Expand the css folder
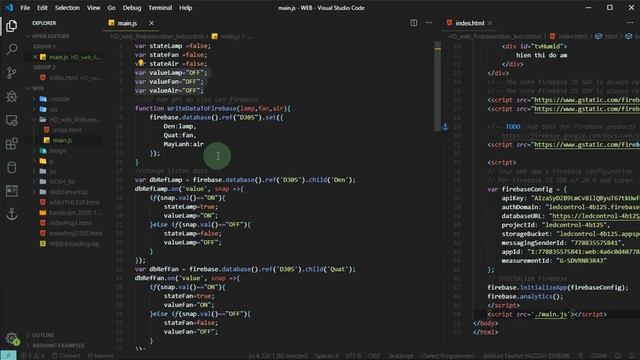 [63, 109]
